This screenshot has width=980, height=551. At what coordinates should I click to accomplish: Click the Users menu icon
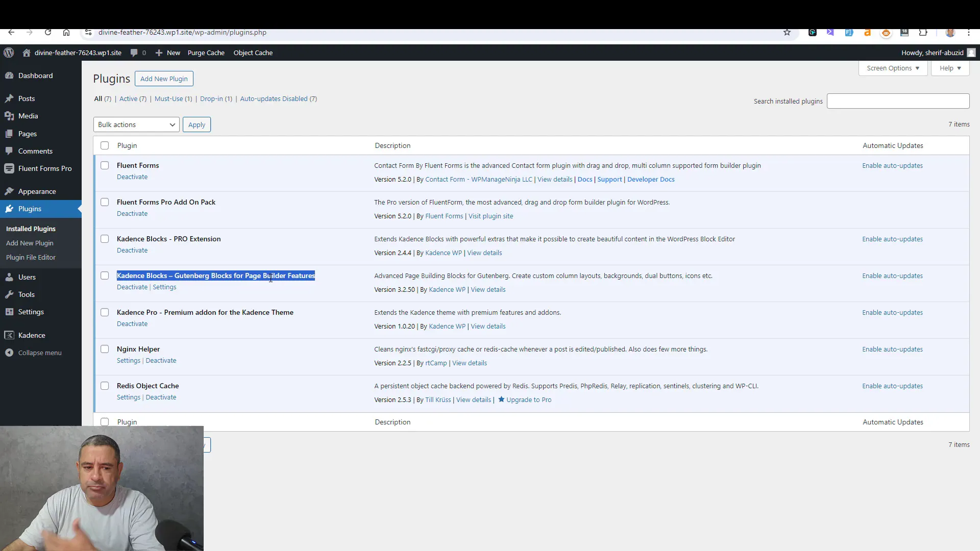pos(10,277)
